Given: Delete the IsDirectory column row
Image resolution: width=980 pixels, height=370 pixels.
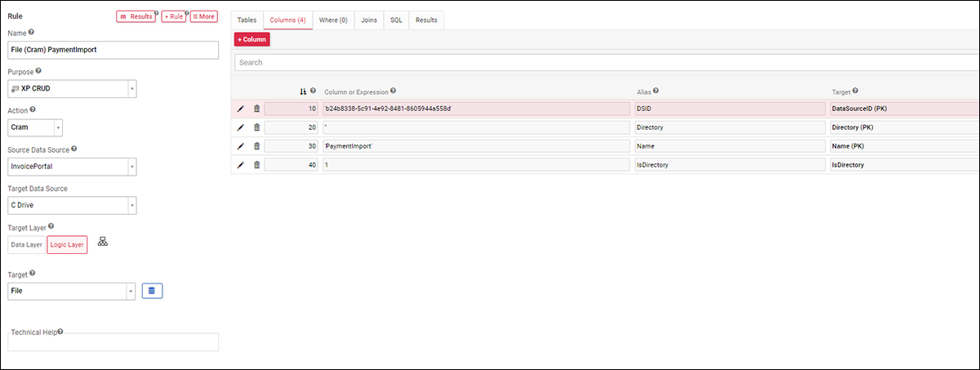Looking at the screenshot, I should 256,165.
